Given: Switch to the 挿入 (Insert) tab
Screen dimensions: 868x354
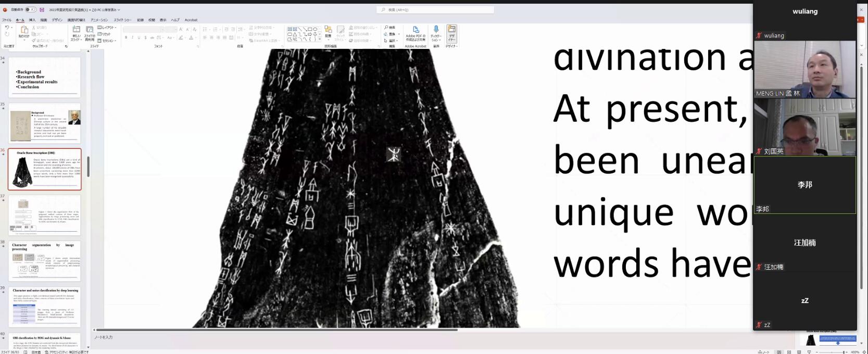Looking at the screenshot, I should tap(32, 20).
